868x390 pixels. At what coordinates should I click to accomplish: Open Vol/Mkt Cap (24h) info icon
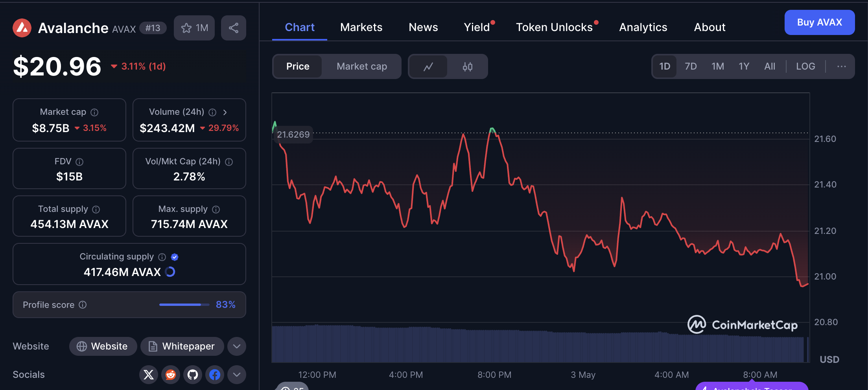(229, 162)
